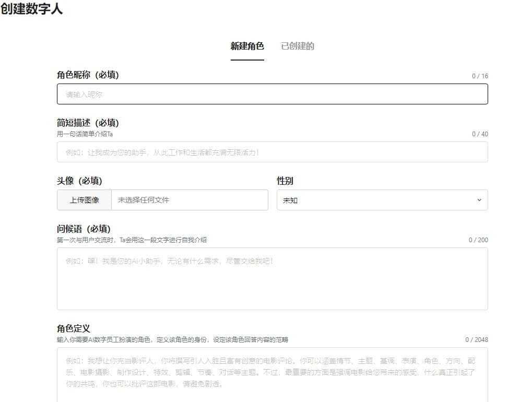Click the 0 / 200 greeting counter
Image resolution: width=532 pixels, height=402 pixels.
[x=479, y=240]
